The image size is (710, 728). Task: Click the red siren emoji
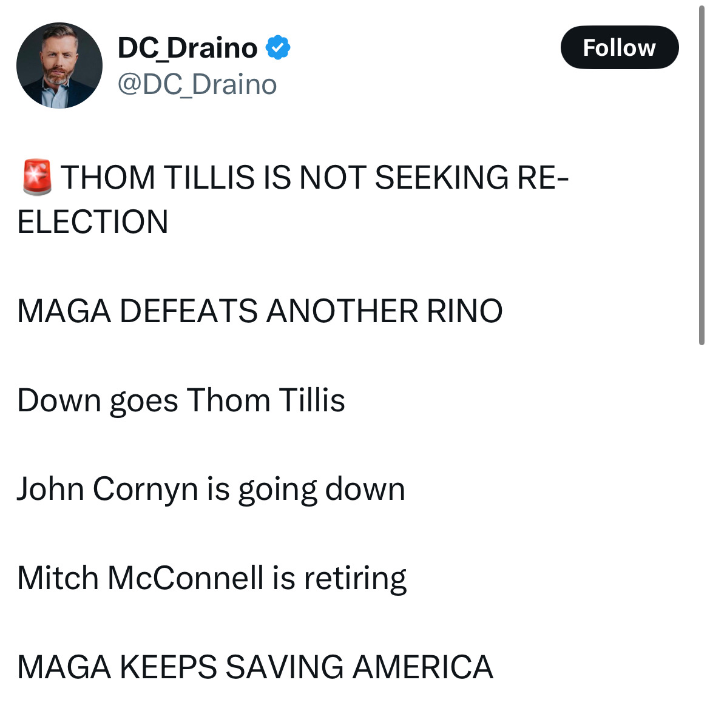click(36, 177)
